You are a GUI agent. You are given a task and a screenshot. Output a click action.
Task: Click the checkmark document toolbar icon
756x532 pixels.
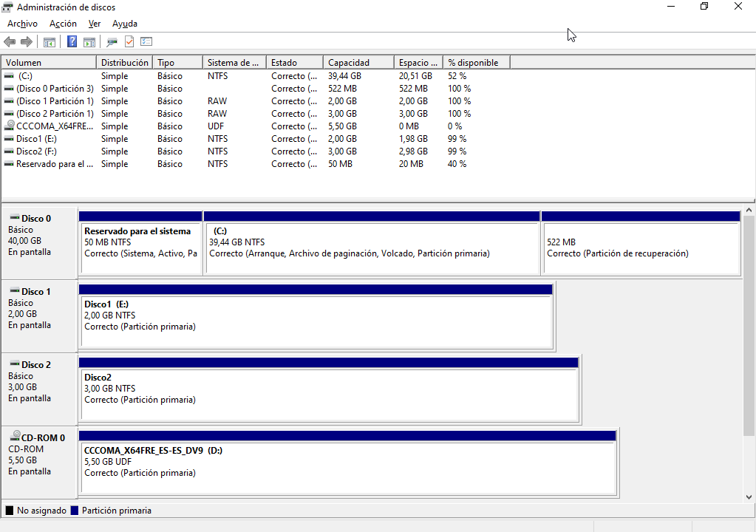pyautogui.click(x=129, y=42)
